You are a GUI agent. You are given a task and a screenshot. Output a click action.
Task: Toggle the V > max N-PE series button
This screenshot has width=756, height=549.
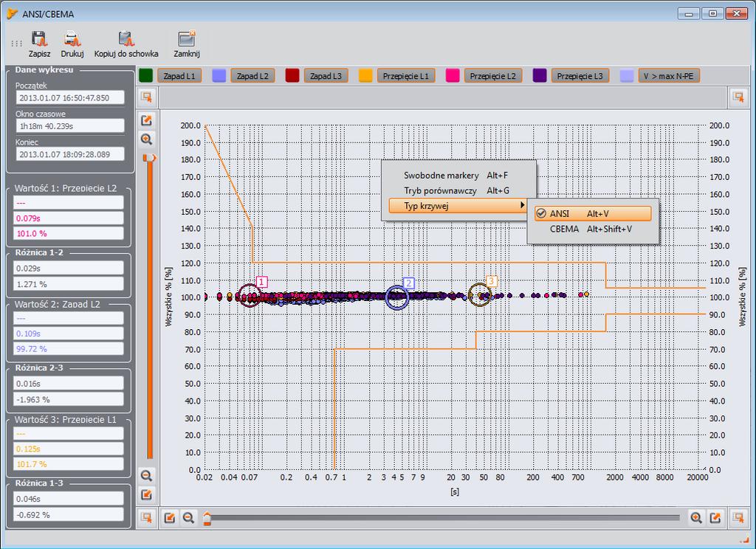[x=669, y=76]
